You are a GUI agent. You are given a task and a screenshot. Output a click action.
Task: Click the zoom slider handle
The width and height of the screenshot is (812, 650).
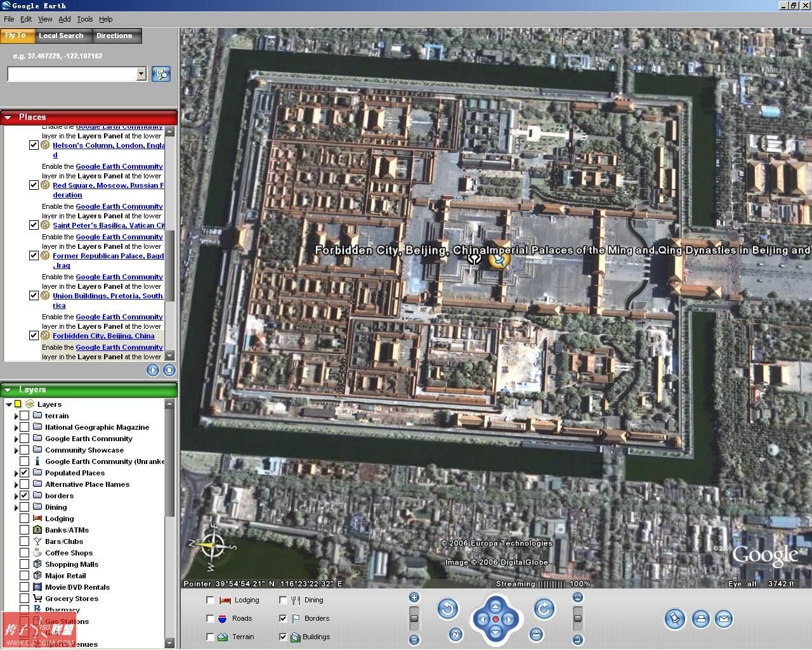click(x=414, y=618)
